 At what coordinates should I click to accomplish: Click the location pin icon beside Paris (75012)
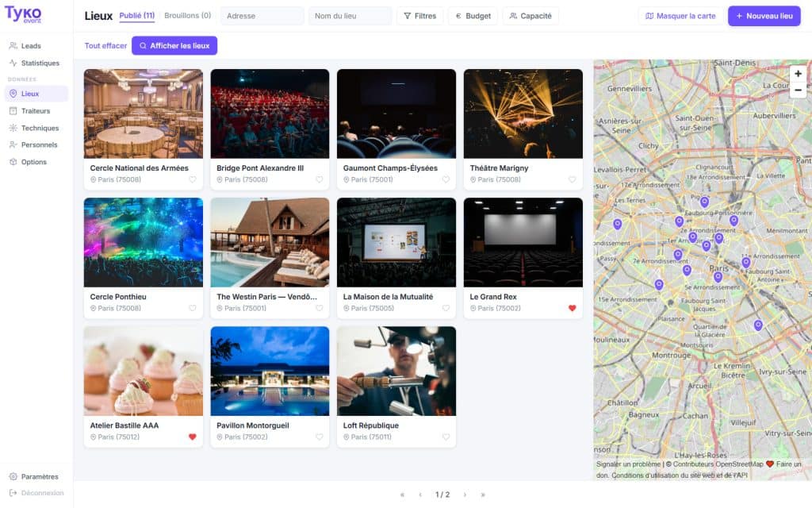click(94, 437)
